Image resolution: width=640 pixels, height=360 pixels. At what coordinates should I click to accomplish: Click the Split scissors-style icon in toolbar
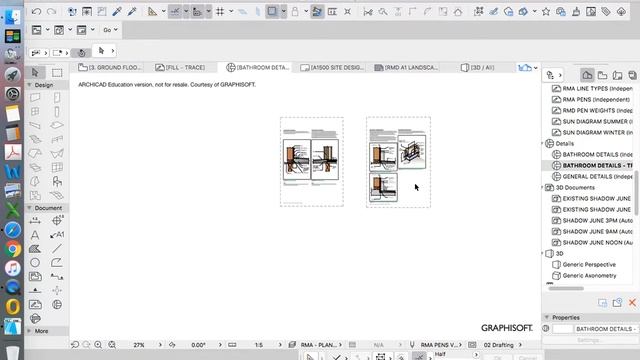pyautogui.click(x=368, y=12)
